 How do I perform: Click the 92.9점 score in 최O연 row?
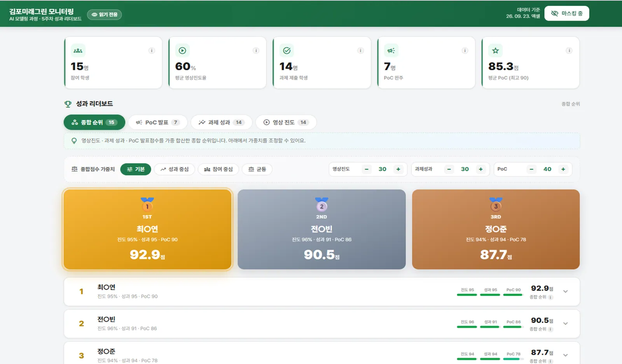click(x=542, y=288)
